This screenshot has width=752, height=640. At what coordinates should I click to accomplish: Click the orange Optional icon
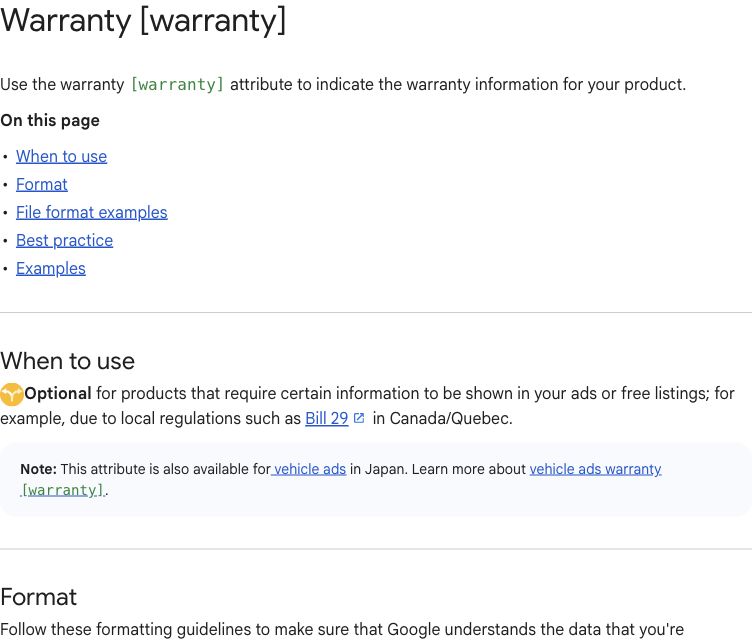(12, 394)
